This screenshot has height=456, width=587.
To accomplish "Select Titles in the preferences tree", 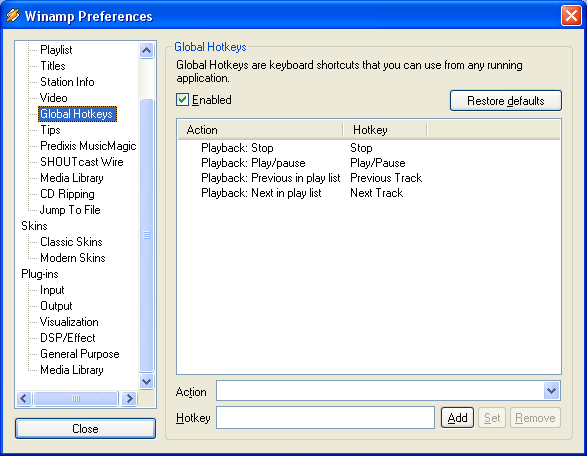I will click(x=53, y=66).
